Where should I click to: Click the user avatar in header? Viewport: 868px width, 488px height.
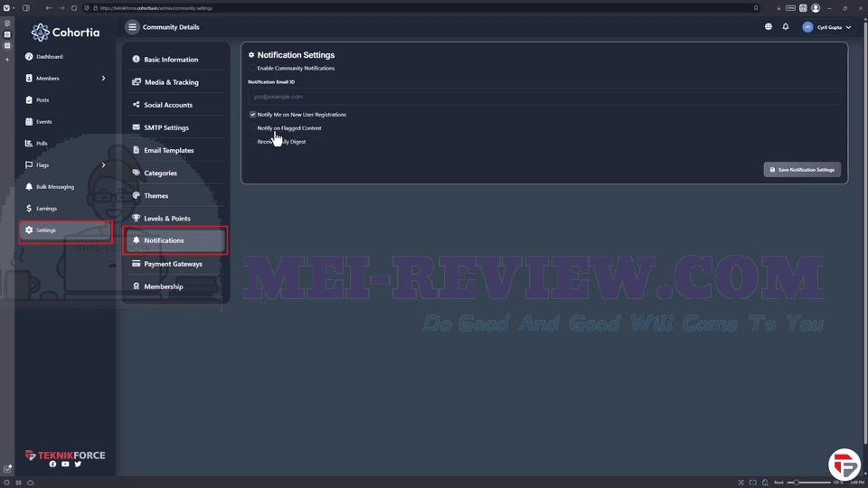click(807, 27)
